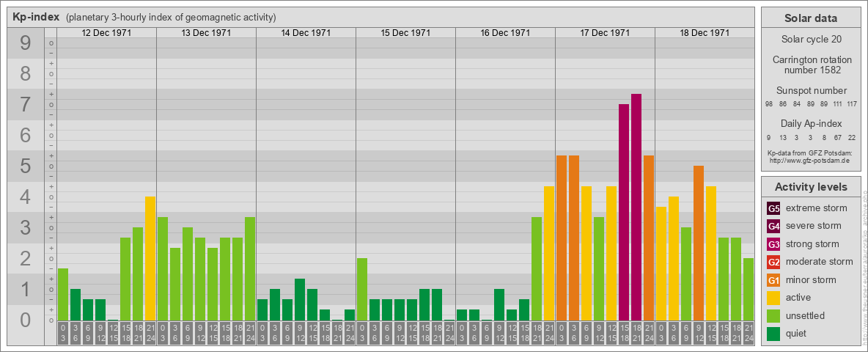The width and height of the screenshot is (868, 352).
Task: Click the orange bar on 18 Dec 9-12
Action: coord(699,243)
